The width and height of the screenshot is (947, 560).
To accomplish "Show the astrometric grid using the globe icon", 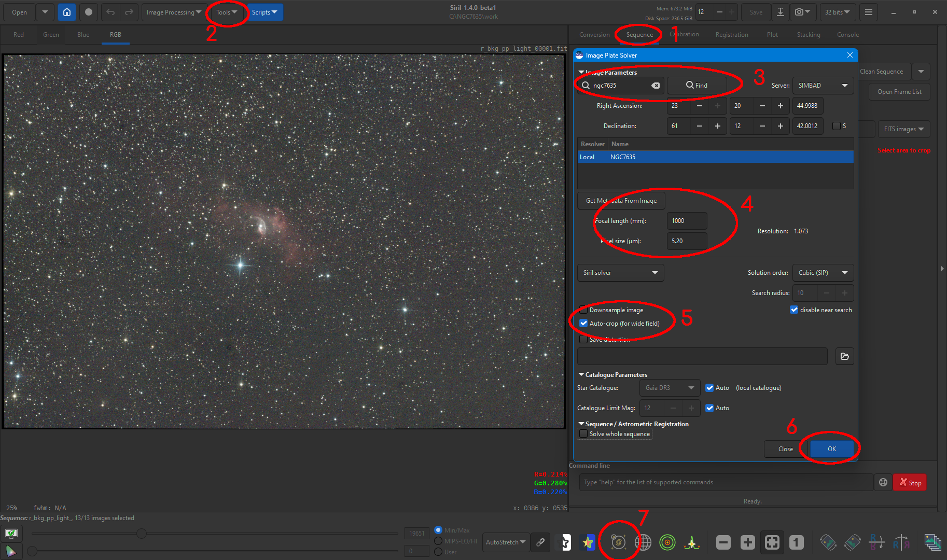I will point(643,542).
